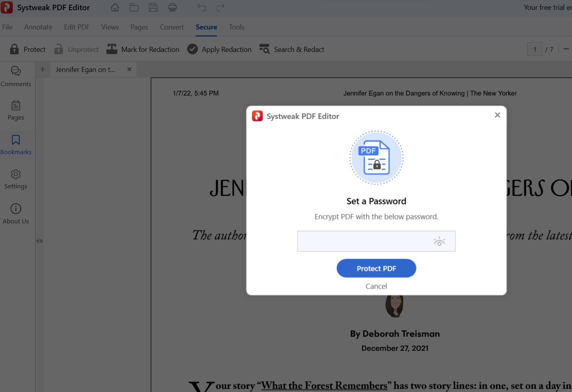
Task: Click the Apply Redaction checkmark tool
Action: (x=220, y=49)
